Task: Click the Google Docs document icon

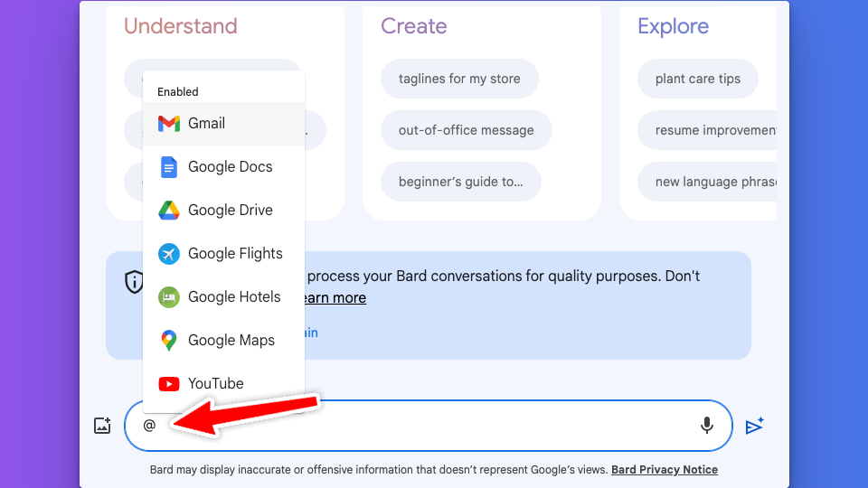Action: pos(169,167)
